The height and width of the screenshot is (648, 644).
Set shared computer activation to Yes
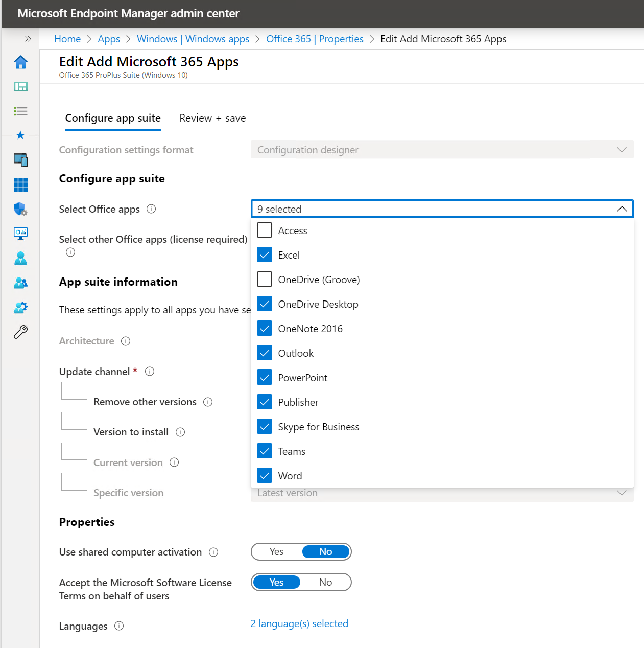tap(276, 552)
